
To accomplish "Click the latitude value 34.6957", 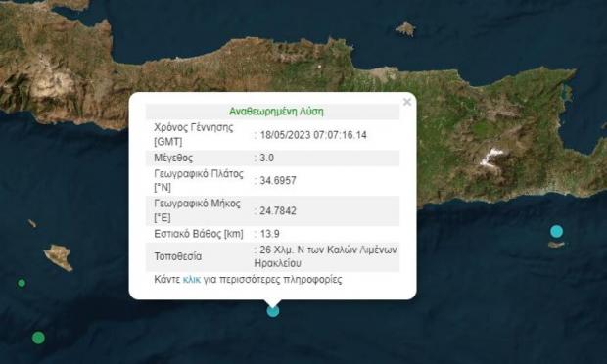I will (278, 181).
